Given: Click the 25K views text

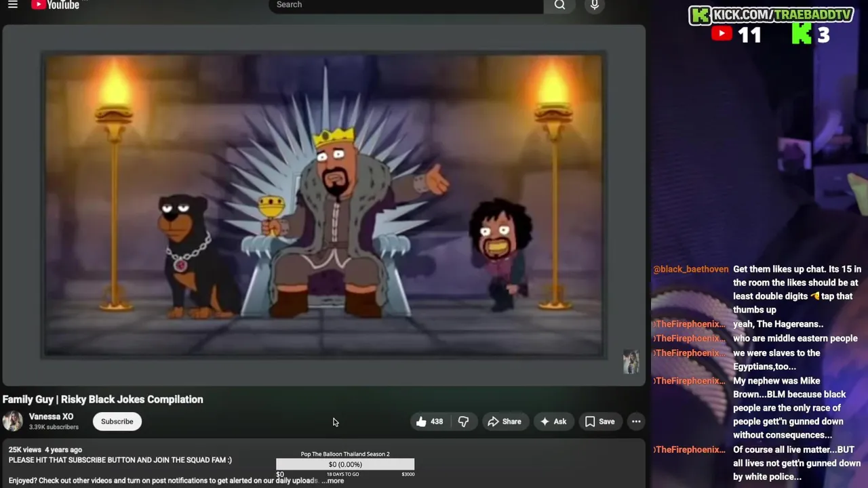Looking at the screenshot, I should coord(25,450).
